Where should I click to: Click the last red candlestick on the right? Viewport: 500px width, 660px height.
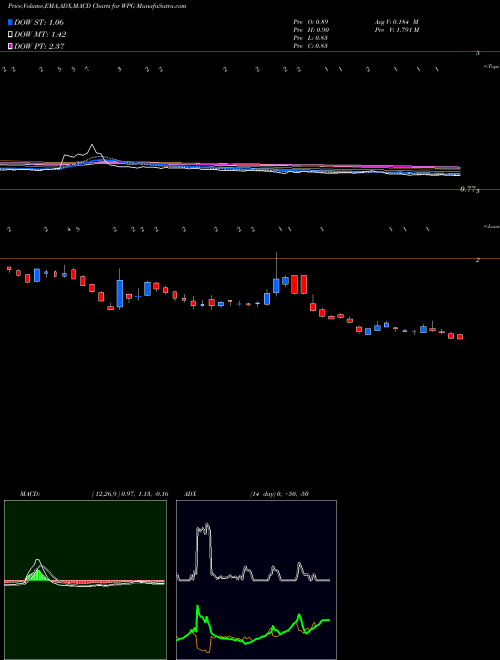click(460, 336)
